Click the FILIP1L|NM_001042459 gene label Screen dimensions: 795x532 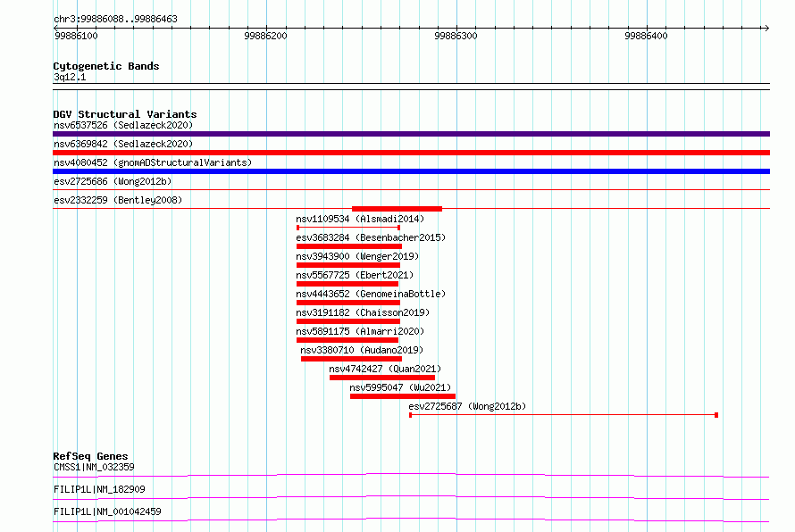pyautogui.click(x=107, y=511)
